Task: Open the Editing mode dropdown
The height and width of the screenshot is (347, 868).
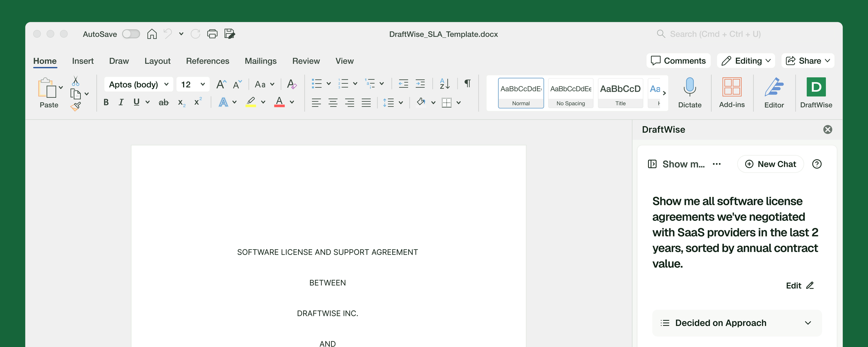Action: coord(746,61)
